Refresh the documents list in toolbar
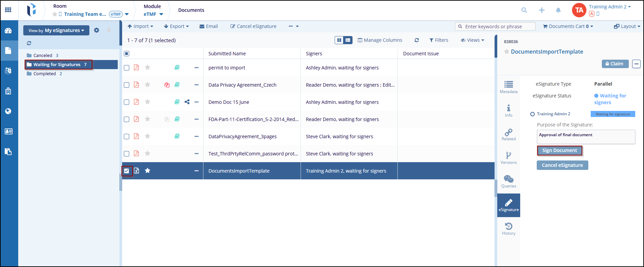The height and width of the screenshot is (267, 644). [417, 40]
